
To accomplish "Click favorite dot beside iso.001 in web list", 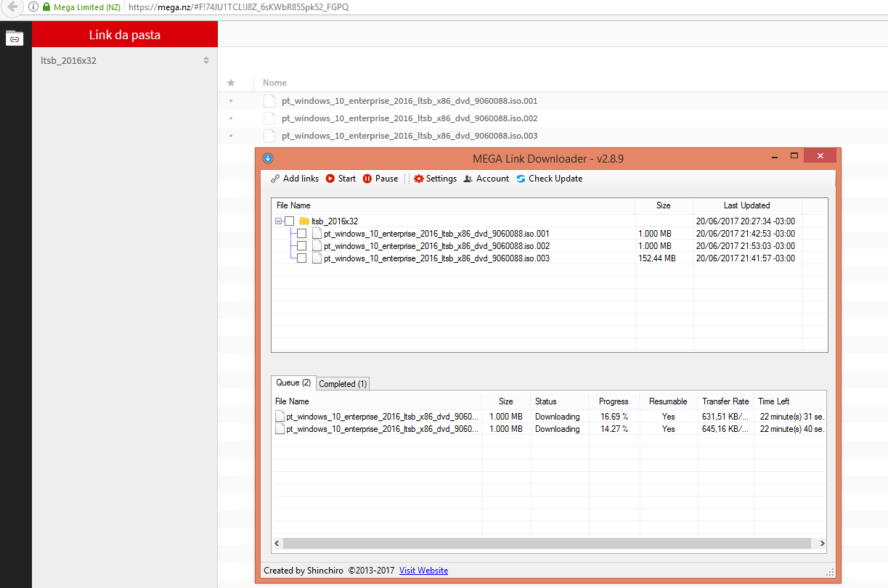I will pos(231,101).
